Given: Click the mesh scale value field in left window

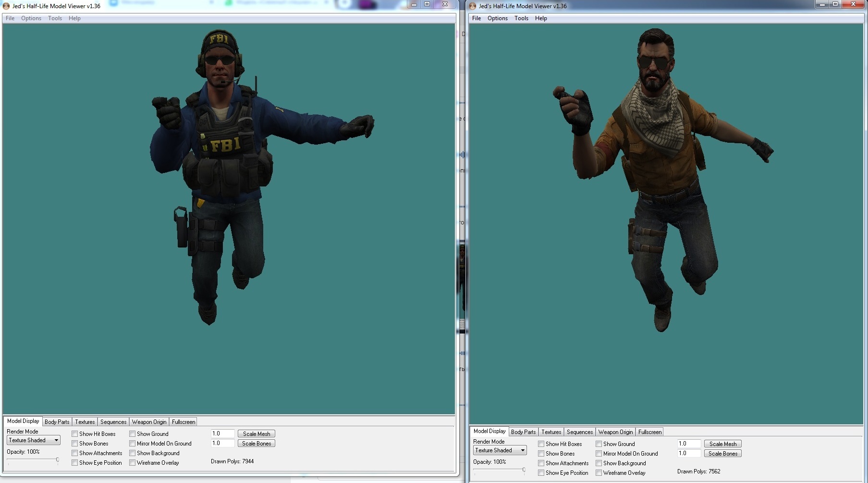Looking at the screenshot, I should click(x=222, y=433).
